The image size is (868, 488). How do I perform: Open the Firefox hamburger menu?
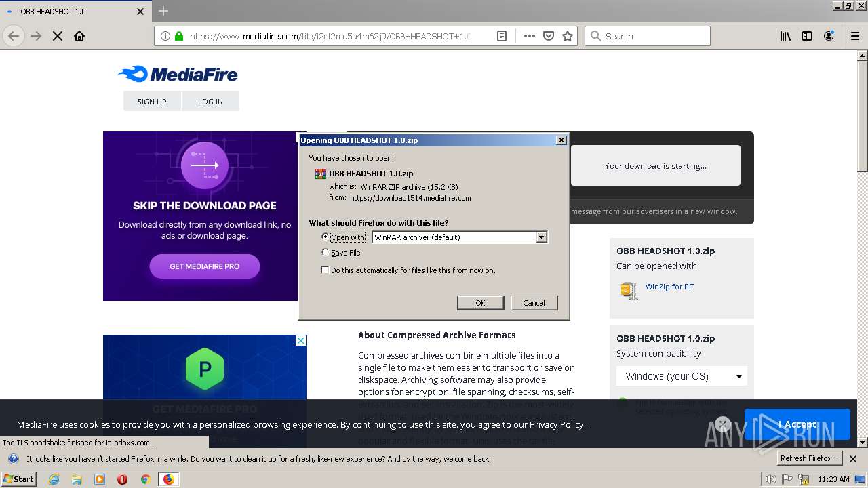click(855, 36)
